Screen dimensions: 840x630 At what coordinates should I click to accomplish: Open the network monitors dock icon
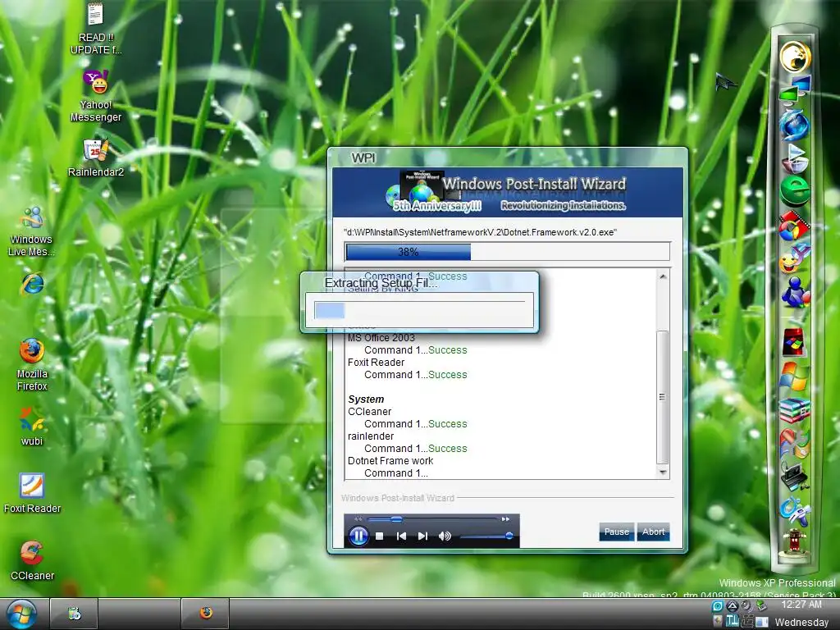click(x=794, y=89)
